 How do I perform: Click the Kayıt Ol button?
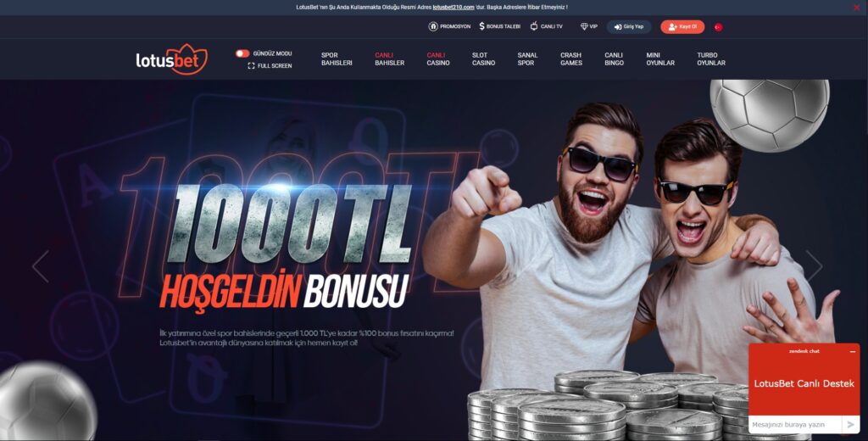682,26
